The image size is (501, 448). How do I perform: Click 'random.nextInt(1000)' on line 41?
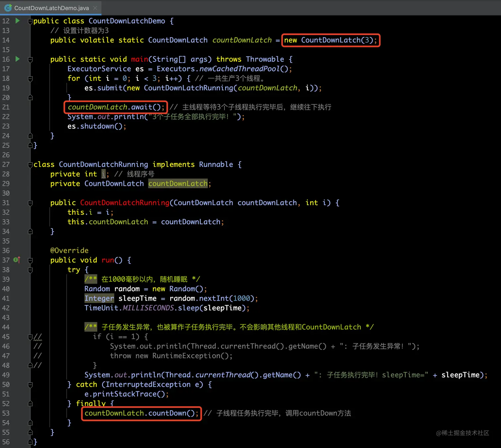212,299
